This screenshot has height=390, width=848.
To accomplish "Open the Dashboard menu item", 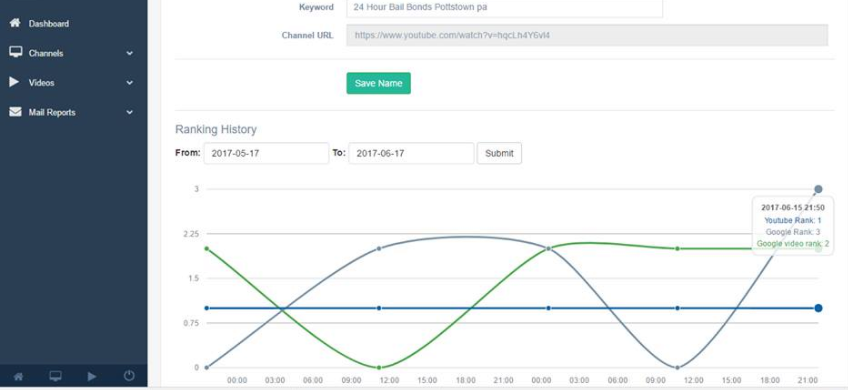I will [49, 24].
